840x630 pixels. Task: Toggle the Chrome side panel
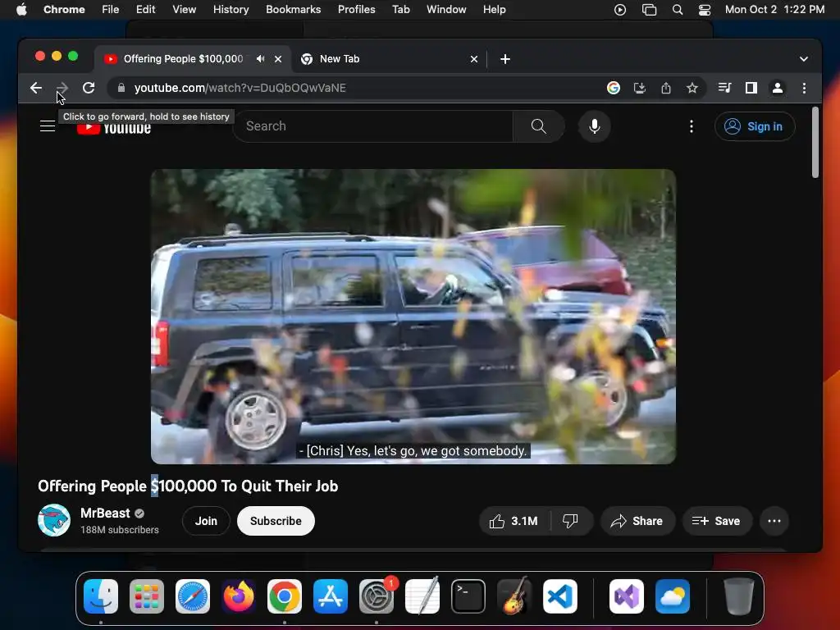[x=751, y=88]
